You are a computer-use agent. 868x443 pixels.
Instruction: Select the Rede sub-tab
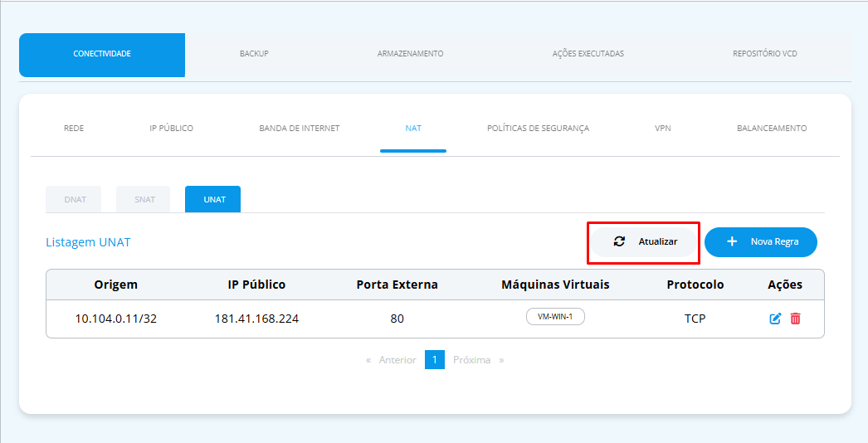[x=74, y=128]
